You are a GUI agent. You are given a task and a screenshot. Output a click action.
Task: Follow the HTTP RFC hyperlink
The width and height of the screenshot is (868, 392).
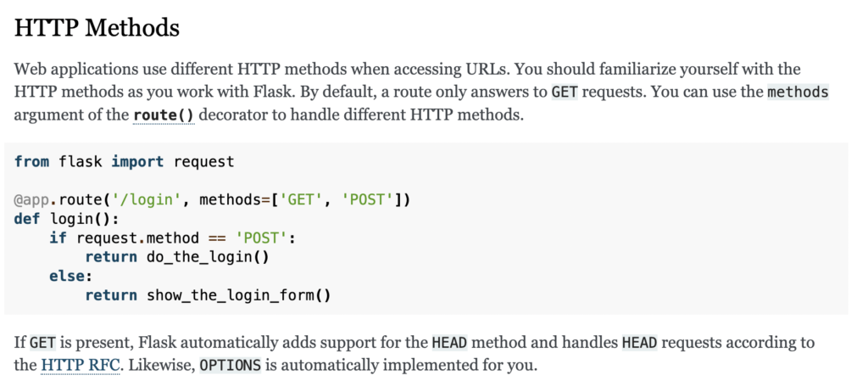tap(81, 367)
